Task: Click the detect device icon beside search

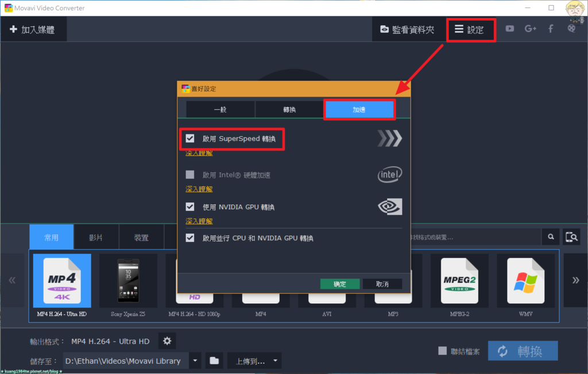Action: tap(571, 237)
